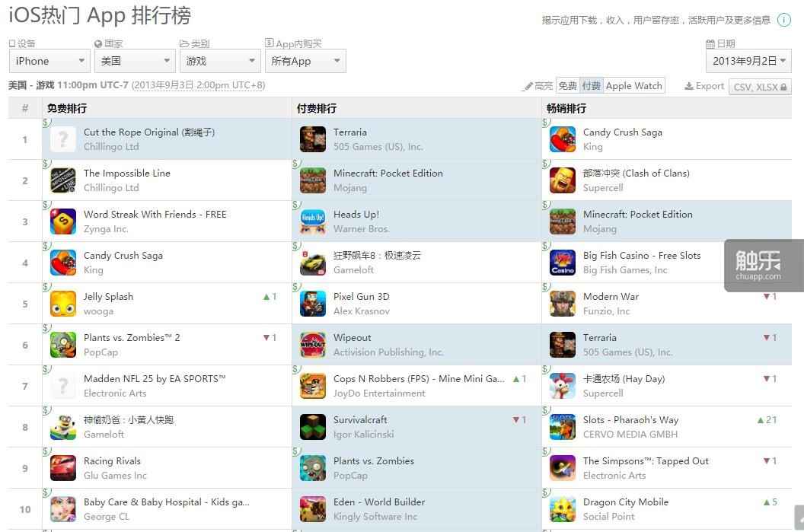804x532 pixels.
Task: Toggle the 付费 highlight filter
Action: (592, 85)
